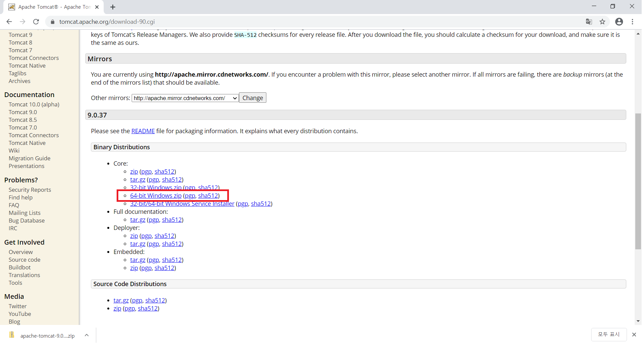Open Tomcat 7 download link
Screen dimensions: 644x343
coord(20,50)
